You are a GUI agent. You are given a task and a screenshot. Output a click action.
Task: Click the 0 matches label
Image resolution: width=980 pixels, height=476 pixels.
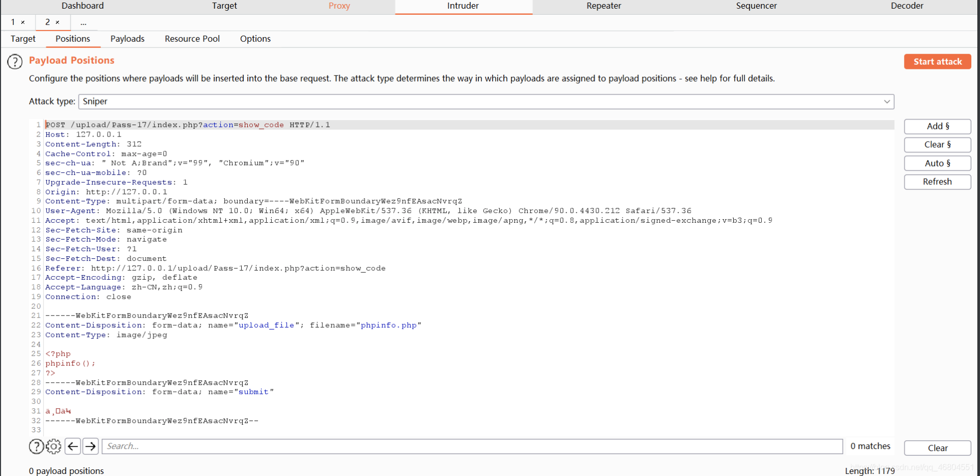click(870, 446)
